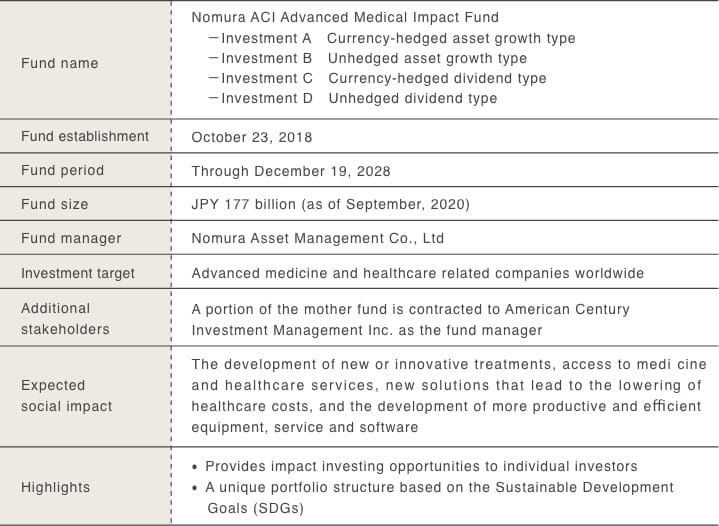Click the "Fund establishment" label

85,136
